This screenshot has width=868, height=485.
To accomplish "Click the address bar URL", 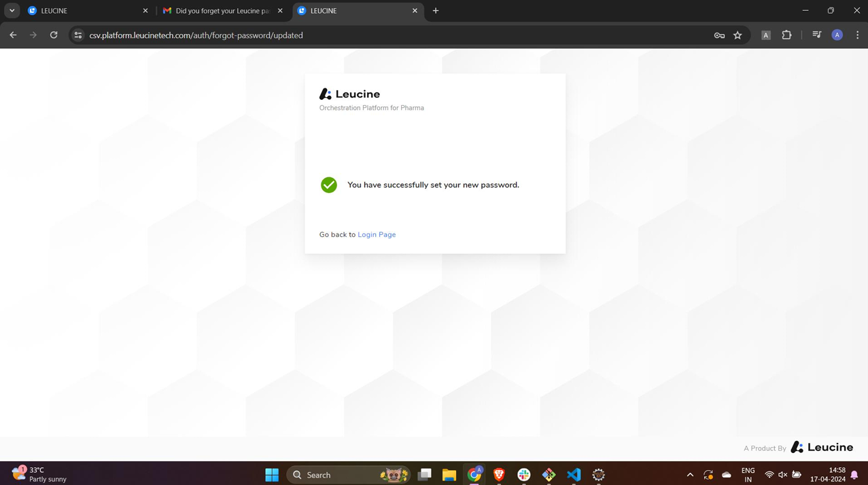I will pyautogui.click(x=196, y=35).
